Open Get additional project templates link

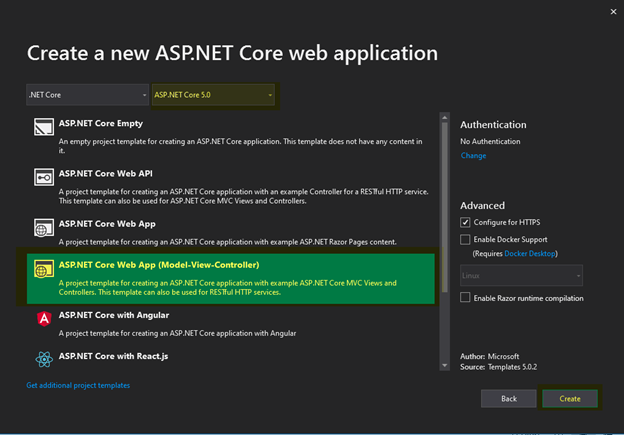click(x=78, y=385)
